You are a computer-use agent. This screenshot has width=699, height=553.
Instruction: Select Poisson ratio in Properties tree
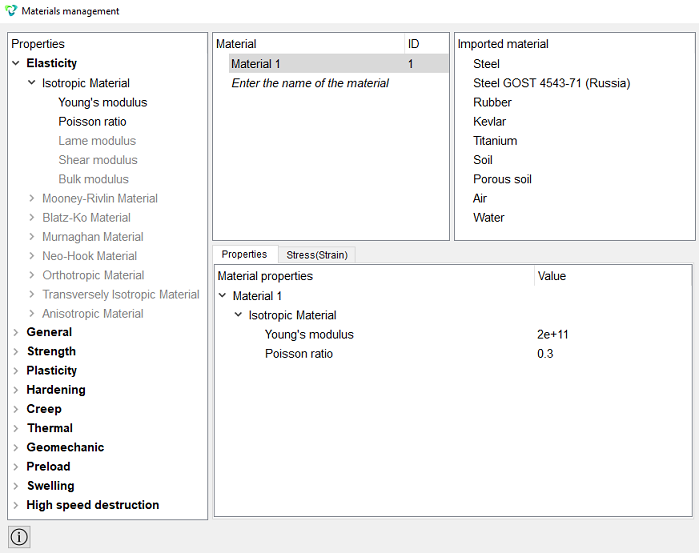(x=92, y=121)
